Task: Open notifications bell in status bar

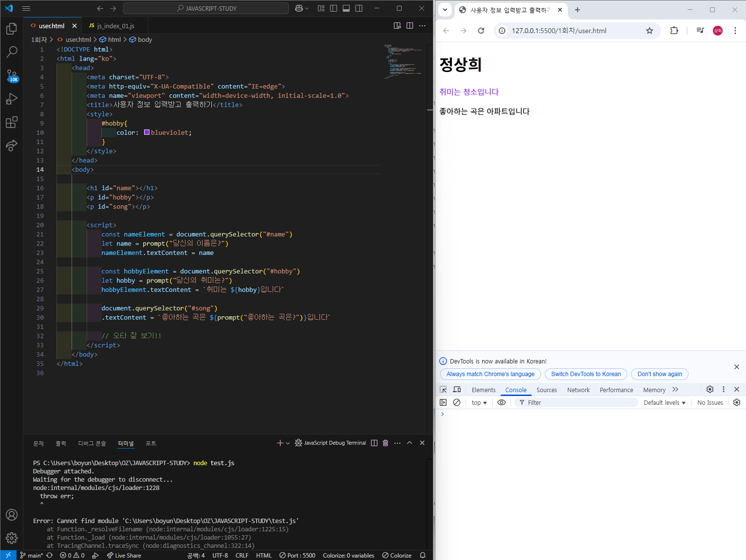Action: tap(423, 555)
